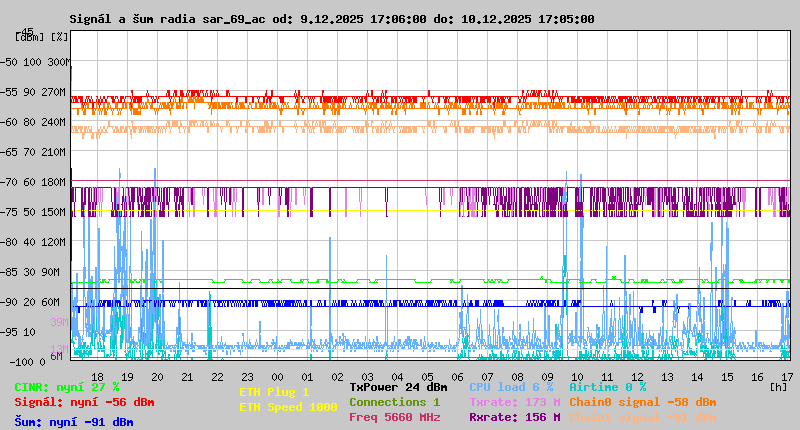Select the "Šum: nyní -91 dBm" legend entry

(x=74, y=422)
